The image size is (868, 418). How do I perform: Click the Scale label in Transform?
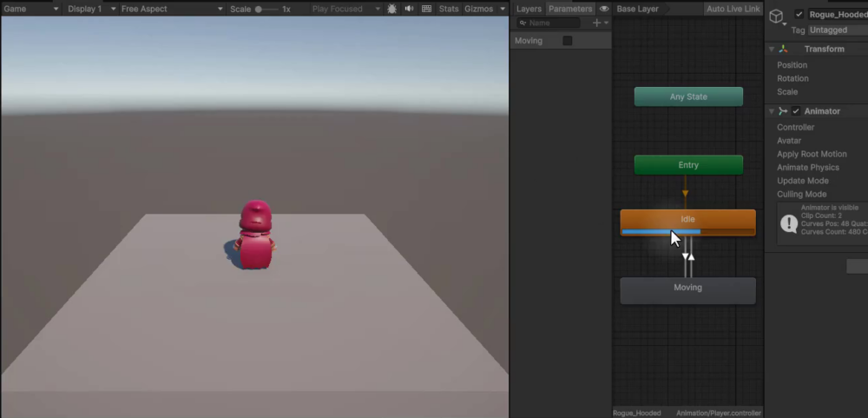[x=787, y=91]
